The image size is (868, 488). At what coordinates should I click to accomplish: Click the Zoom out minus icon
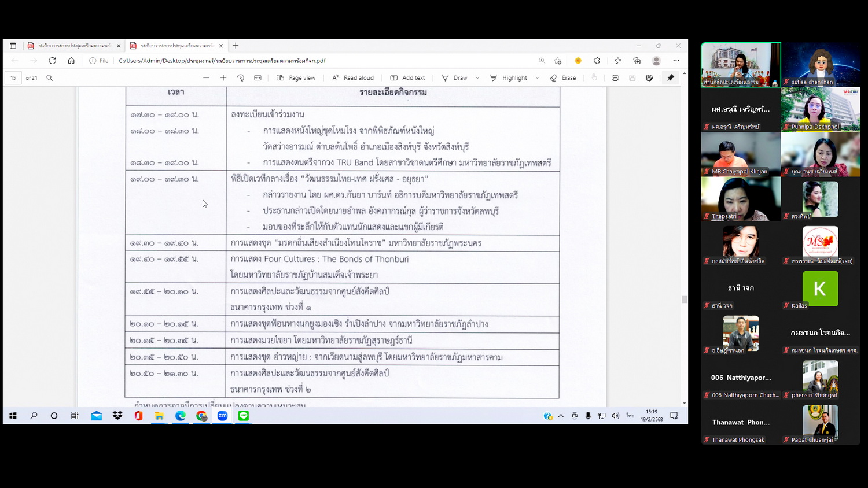pyautogui.click(x=206, y=78)
